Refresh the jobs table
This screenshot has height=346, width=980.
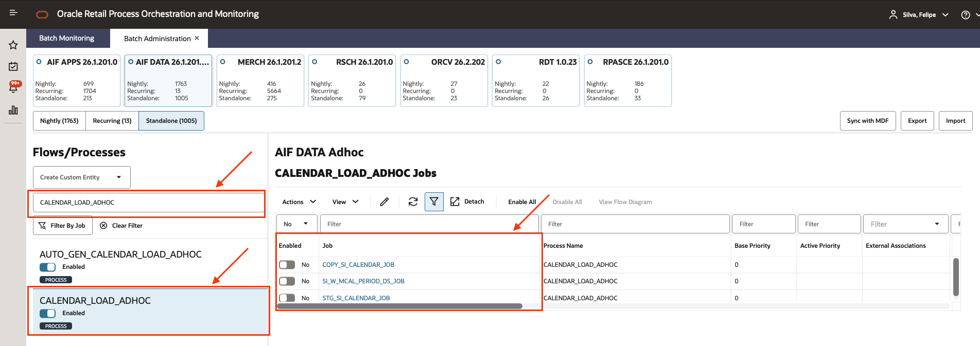(x=413, y=202)
